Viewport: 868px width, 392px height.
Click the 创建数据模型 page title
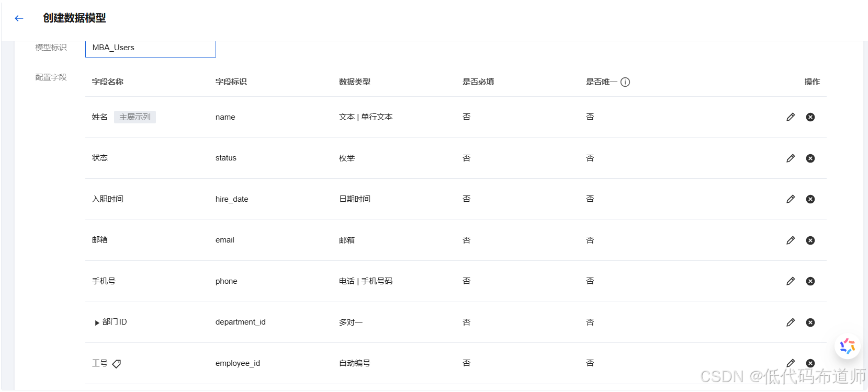click(74, 18)
